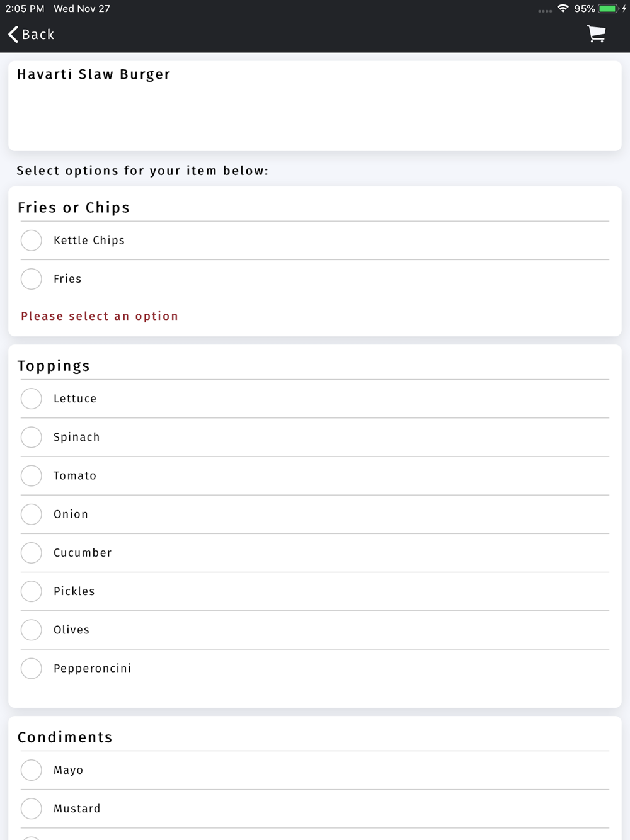Check the Pickles topping

(31, 591)
